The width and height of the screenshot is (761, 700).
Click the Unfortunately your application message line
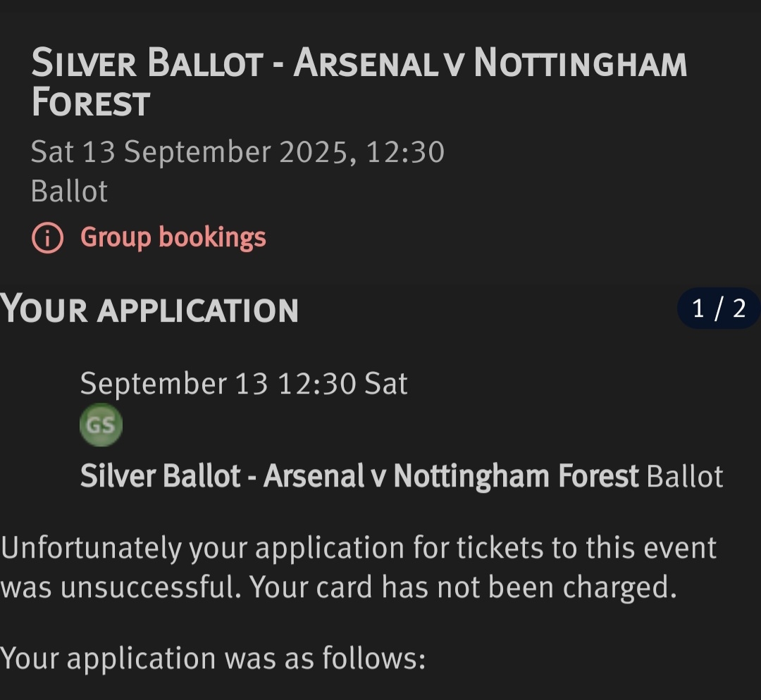(x=358, y=548)
